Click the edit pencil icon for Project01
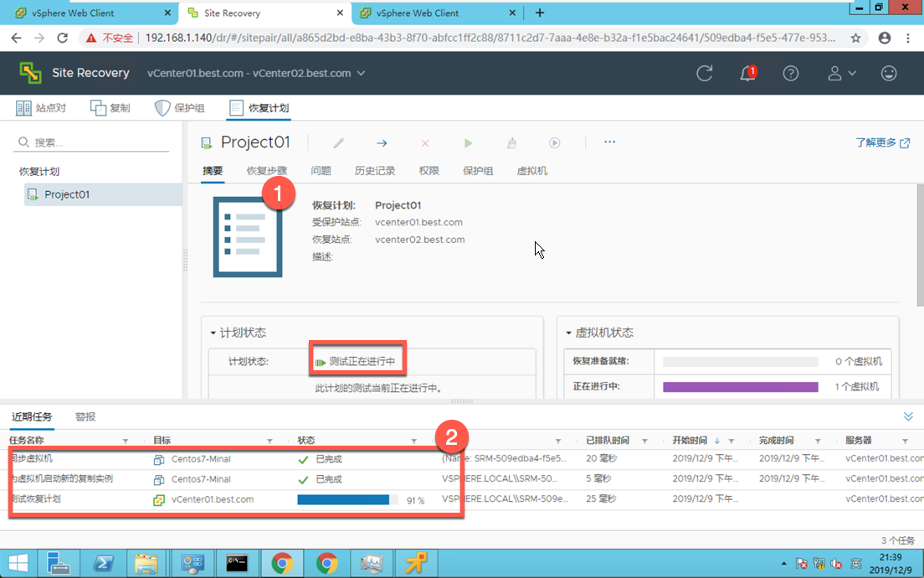924x578 pixels. [338, 142]
